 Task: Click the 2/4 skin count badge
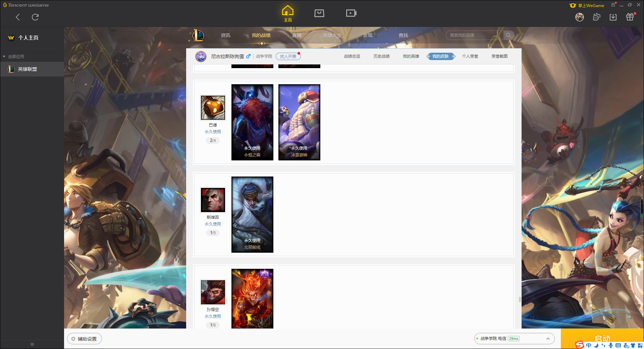pos(213,140)
